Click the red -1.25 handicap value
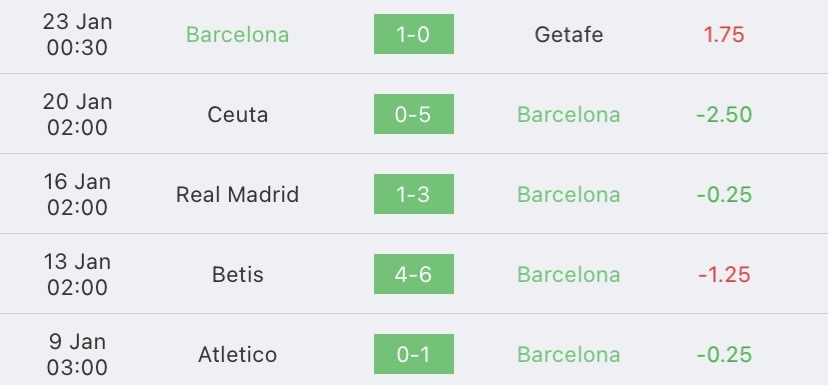The width and height of the screenshot is (828, 385). coord(724,275)
